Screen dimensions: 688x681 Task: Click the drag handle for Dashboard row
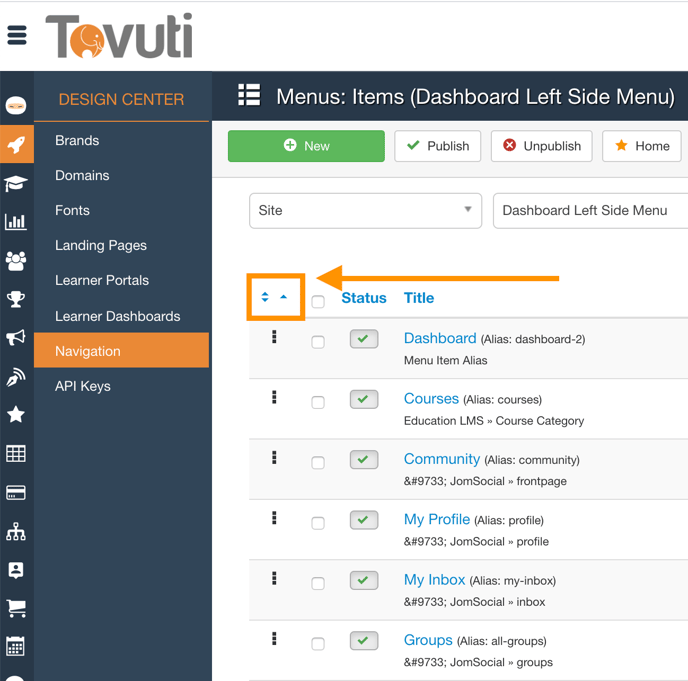[x=274, y=338]
